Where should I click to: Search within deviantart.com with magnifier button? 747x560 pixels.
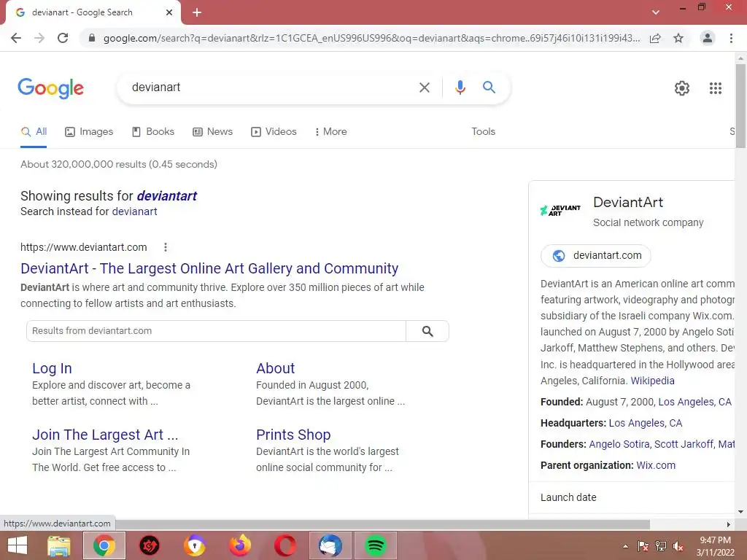pos(427,331)
